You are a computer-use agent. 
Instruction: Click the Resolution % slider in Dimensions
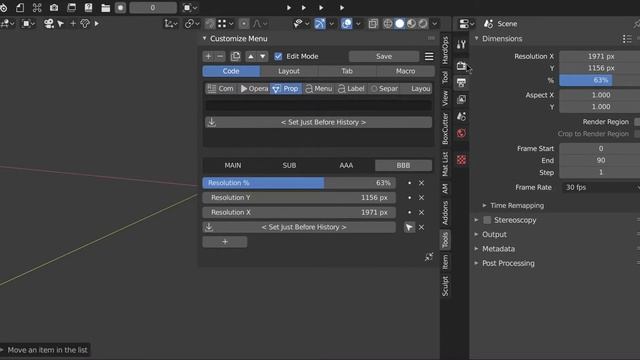tap(600, 80)
